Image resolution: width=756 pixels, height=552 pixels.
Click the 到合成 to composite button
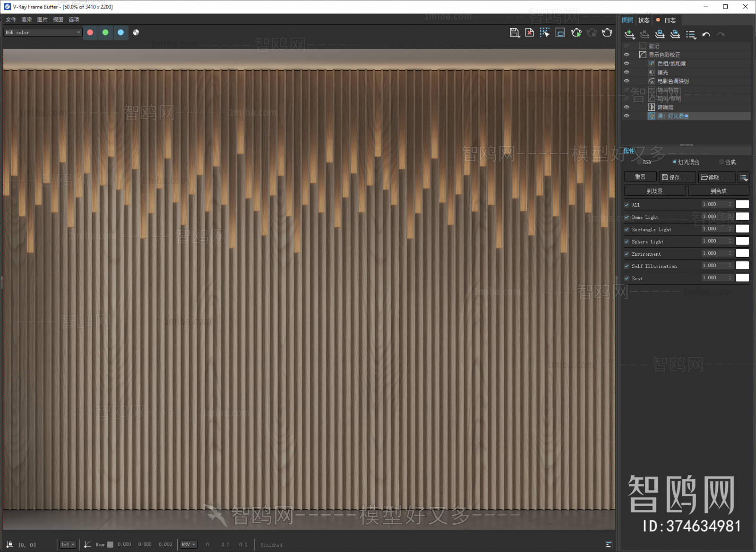pyautogui.click(x=719, y=191)
